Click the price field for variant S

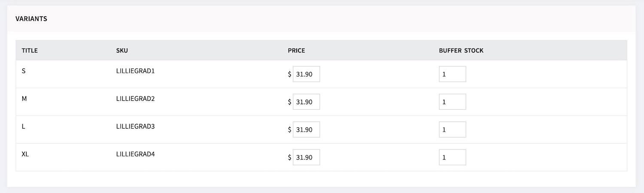click(307, 74)
